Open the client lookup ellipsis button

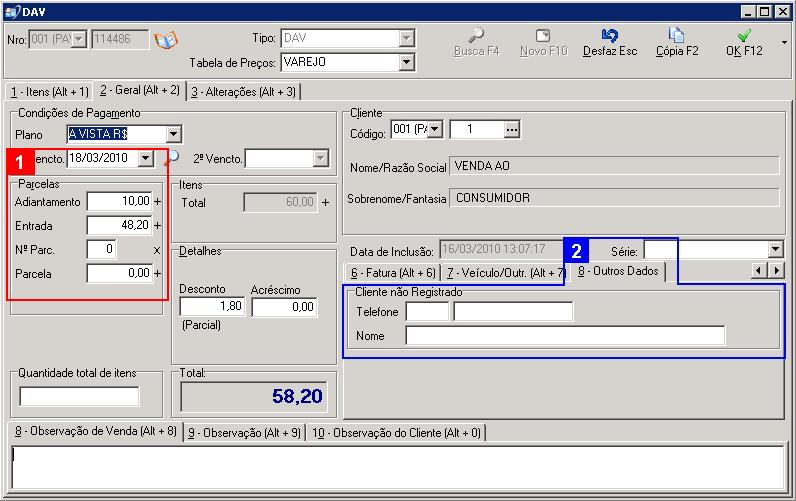[x=512, y=130]
